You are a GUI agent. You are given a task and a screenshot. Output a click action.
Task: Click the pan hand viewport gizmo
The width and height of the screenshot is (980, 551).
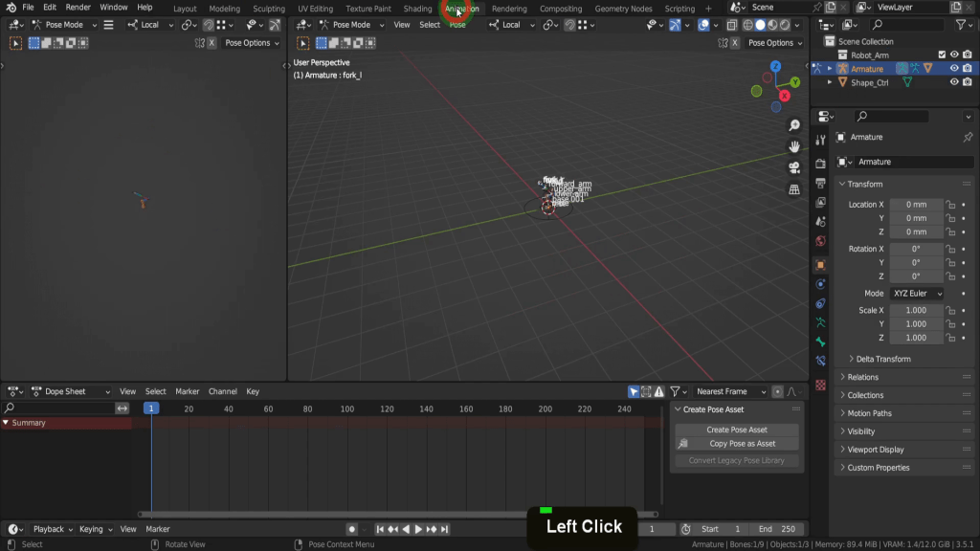794,146
